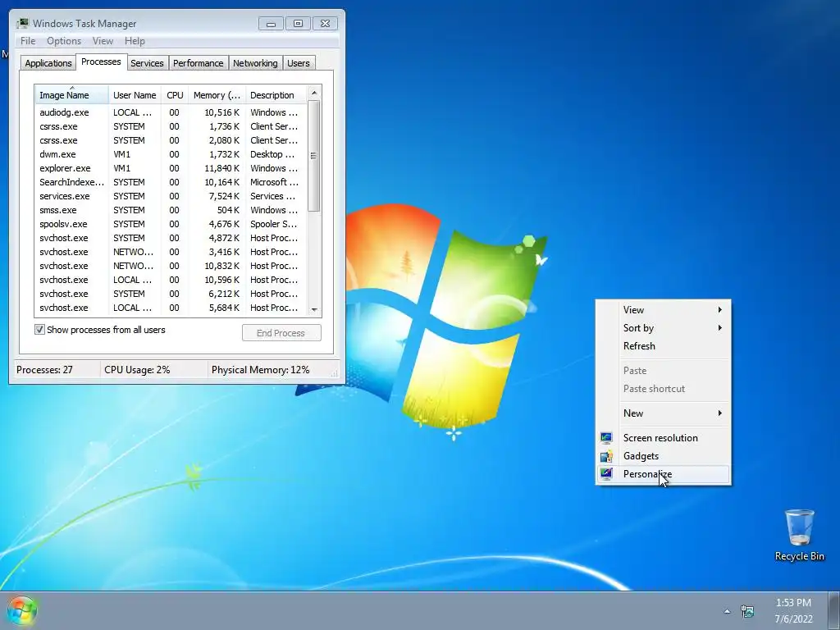840x630 pixels.
Task: Switch to the Networking tab
Action: pos(255,63)
